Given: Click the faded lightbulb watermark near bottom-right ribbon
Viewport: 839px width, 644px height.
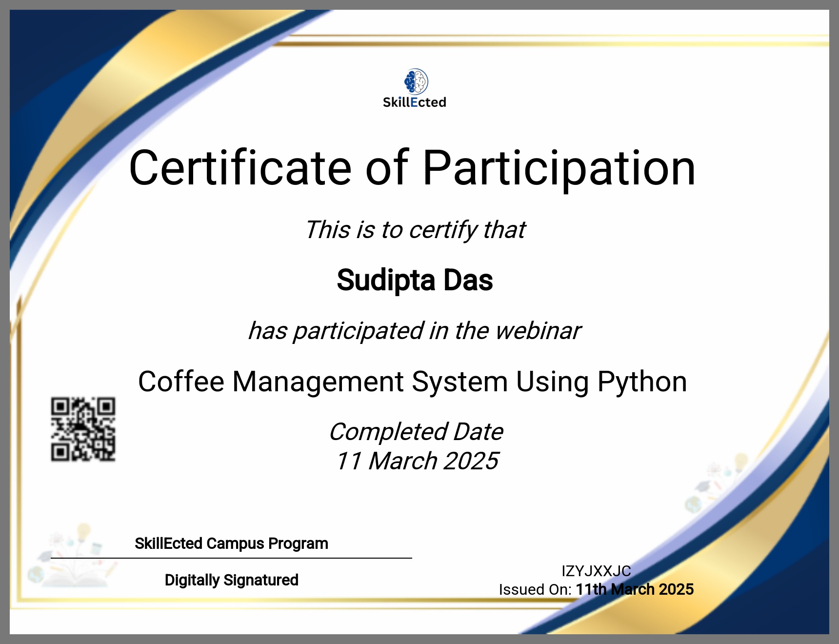Looking at the screenshot, I should click(x=741, y=461).
